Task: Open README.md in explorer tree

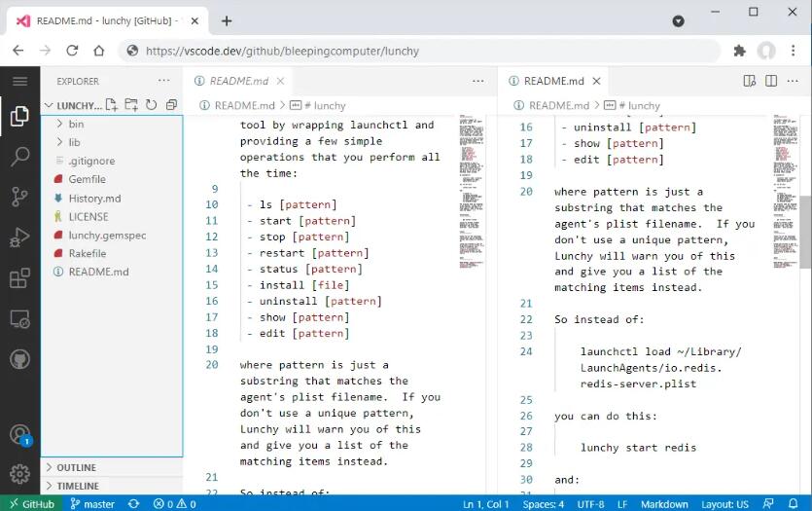Action: coord(111,272)
